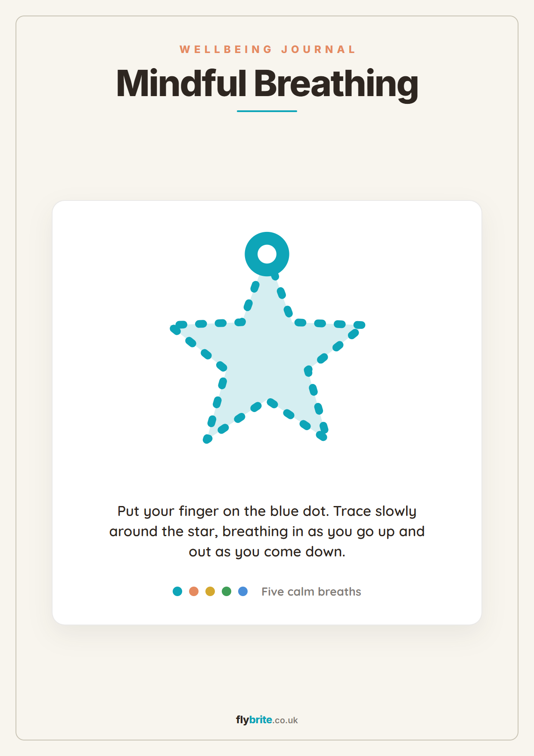This screenshot has height=756, width=534.
Task: Click the orange breath dot
Action: 194,591
